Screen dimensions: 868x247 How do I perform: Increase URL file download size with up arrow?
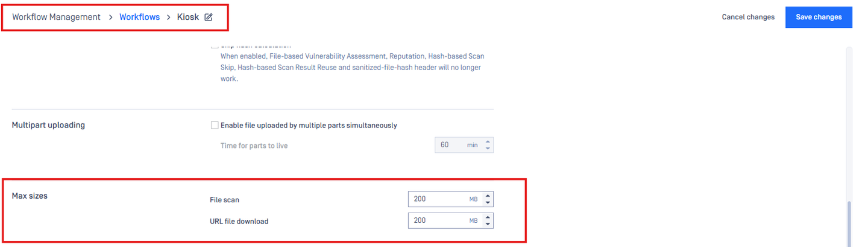(x=487, y=217)
